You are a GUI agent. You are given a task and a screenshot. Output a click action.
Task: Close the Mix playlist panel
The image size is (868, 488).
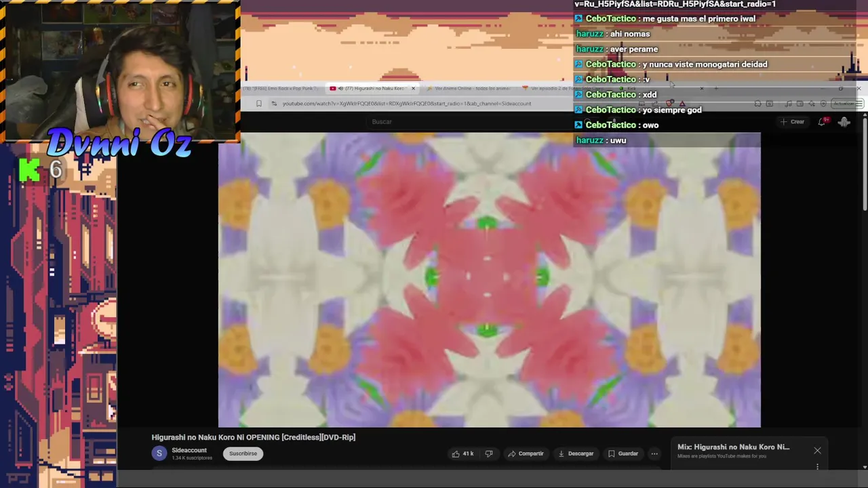pyautogui.click(x=817, y=451)
